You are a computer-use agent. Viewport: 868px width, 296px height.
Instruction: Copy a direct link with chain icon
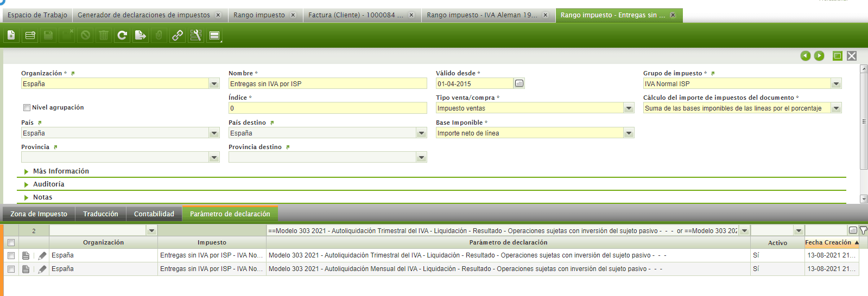point(178,35)
